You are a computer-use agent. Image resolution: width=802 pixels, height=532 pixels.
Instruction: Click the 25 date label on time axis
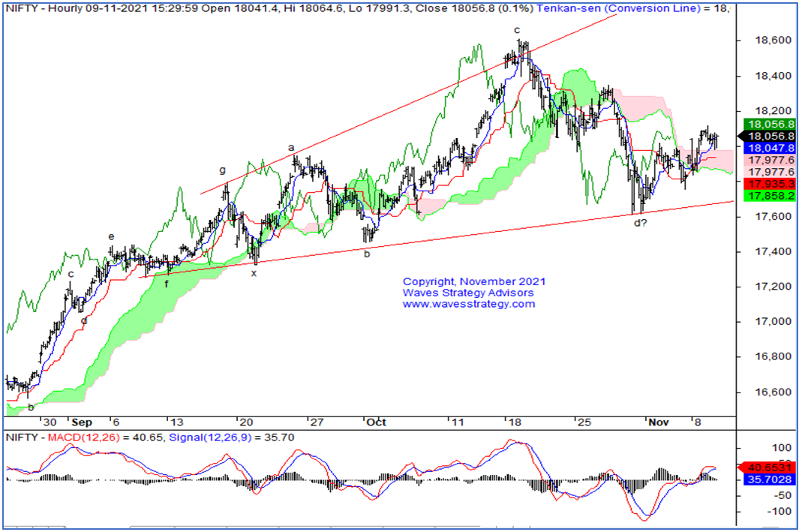[x=584, y=422]
